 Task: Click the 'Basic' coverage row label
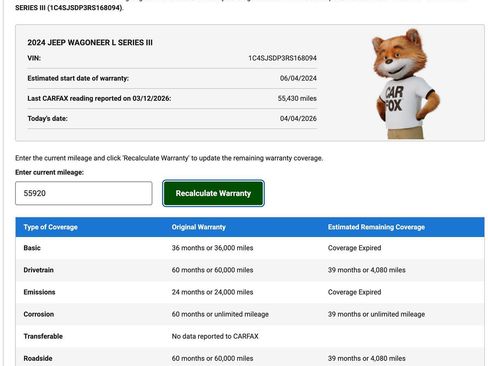pos(32,248)
